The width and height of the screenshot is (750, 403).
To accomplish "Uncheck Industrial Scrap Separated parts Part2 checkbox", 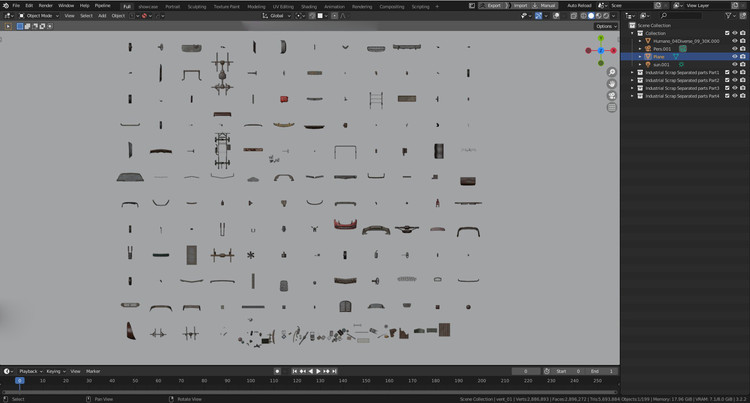I will 727,80.
